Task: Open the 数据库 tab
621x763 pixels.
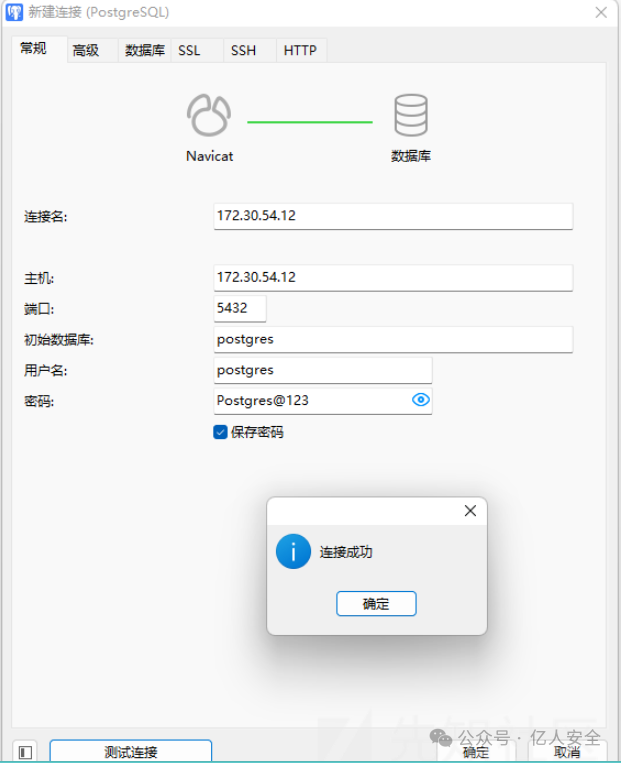Action: tap(145, 50)
